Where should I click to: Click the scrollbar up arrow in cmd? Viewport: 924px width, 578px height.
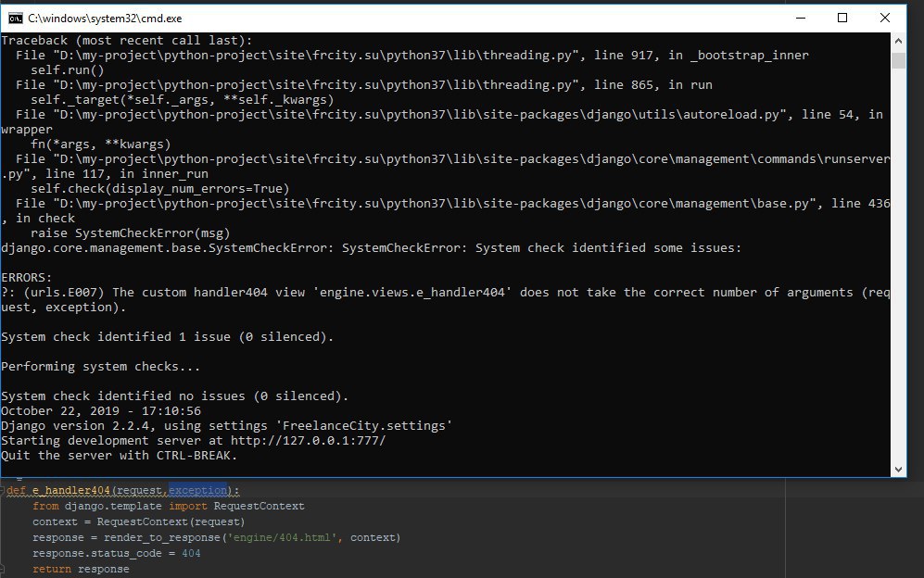point(898,41)
